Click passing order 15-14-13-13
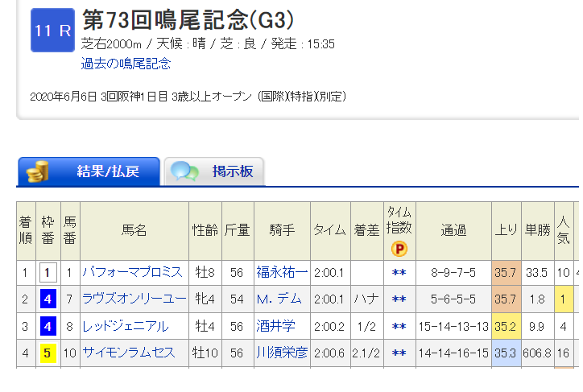583x392 pixels. pyautogui.click(x=453, y=326)
